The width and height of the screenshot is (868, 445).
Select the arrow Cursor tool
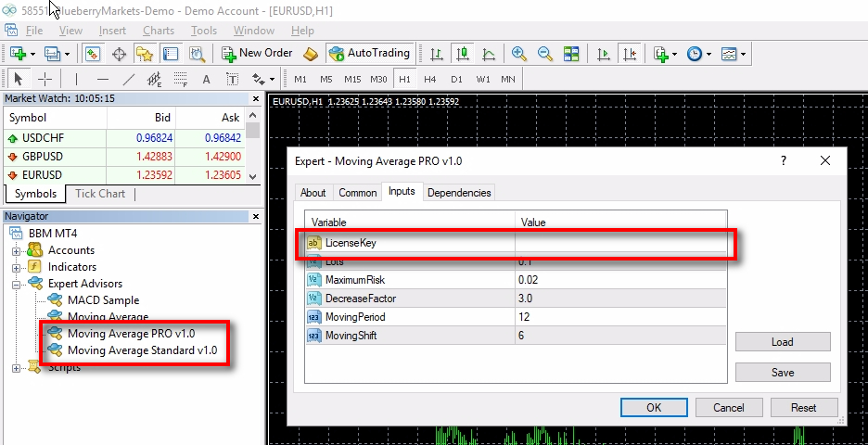pos(18,79)
